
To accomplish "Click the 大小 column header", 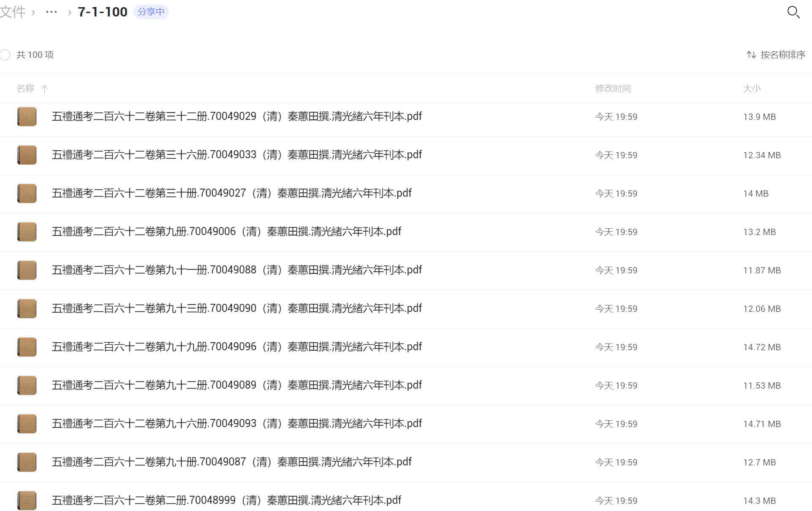I will pos(752,89).
